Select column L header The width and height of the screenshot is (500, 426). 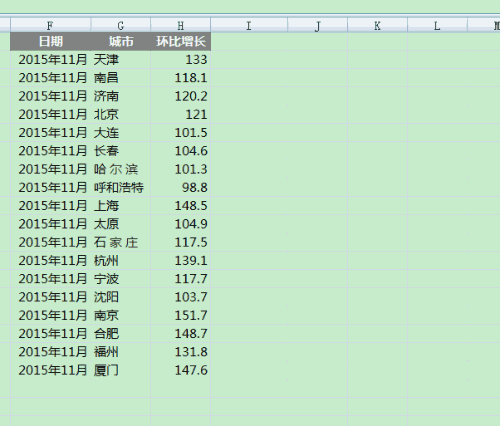click(x=437, y=25)
